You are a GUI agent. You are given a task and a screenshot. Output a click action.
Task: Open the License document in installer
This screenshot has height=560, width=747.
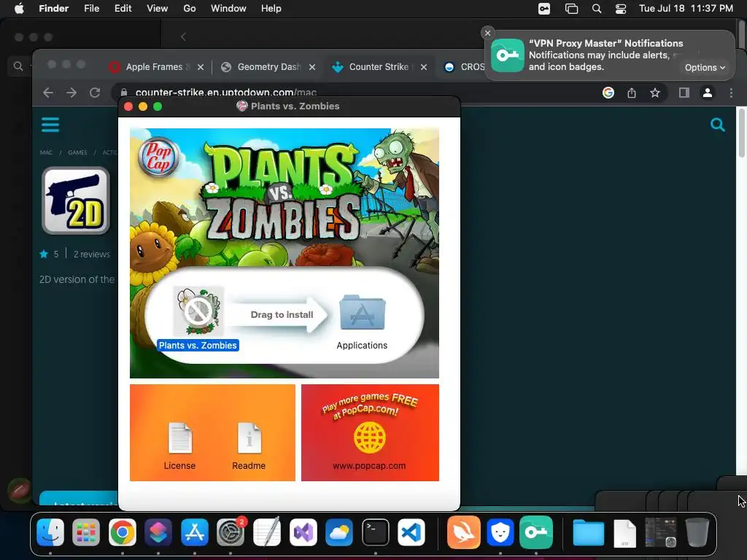pyautogui.click(x=179, y=438)
